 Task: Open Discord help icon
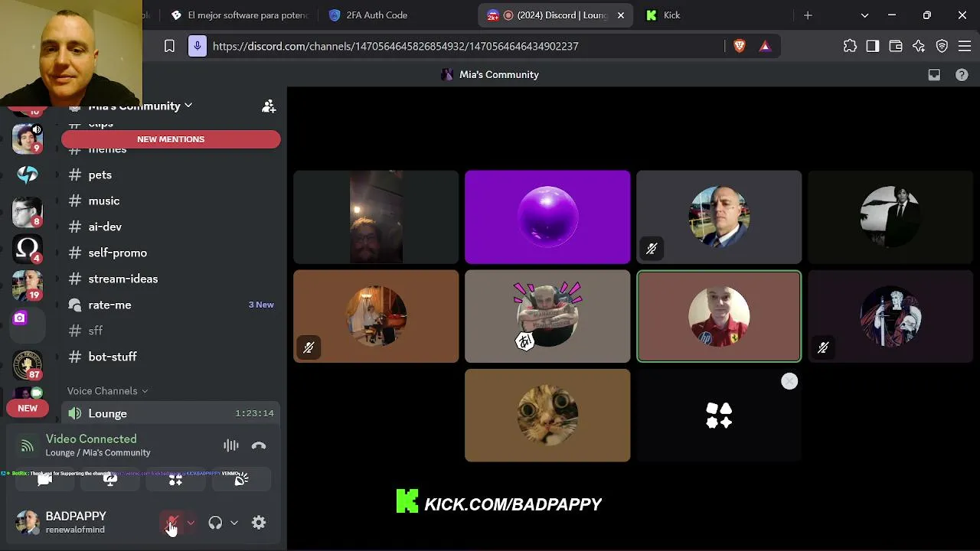962,75
